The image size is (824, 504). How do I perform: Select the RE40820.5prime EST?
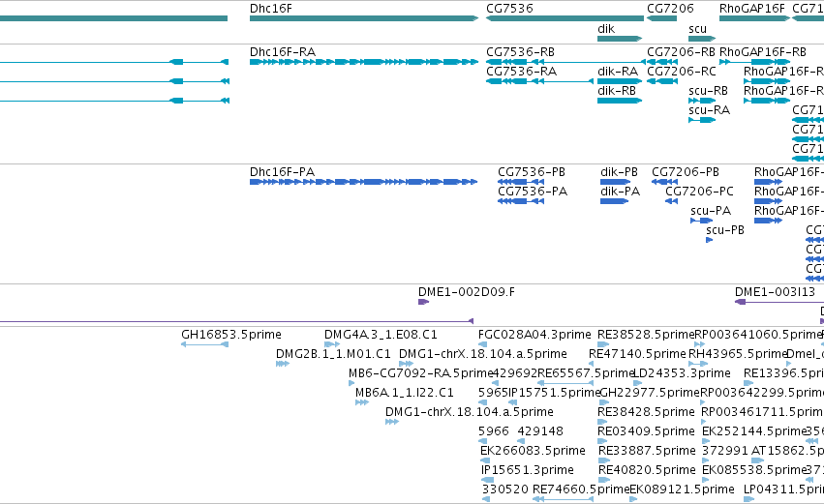point(604,480)
